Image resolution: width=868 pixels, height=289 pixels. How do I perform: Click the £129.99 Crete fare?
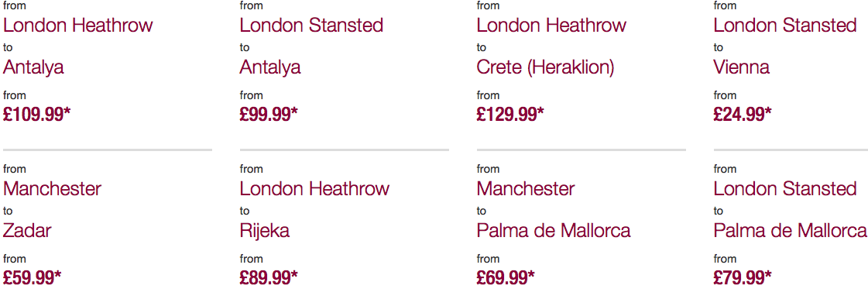(510, 115)
